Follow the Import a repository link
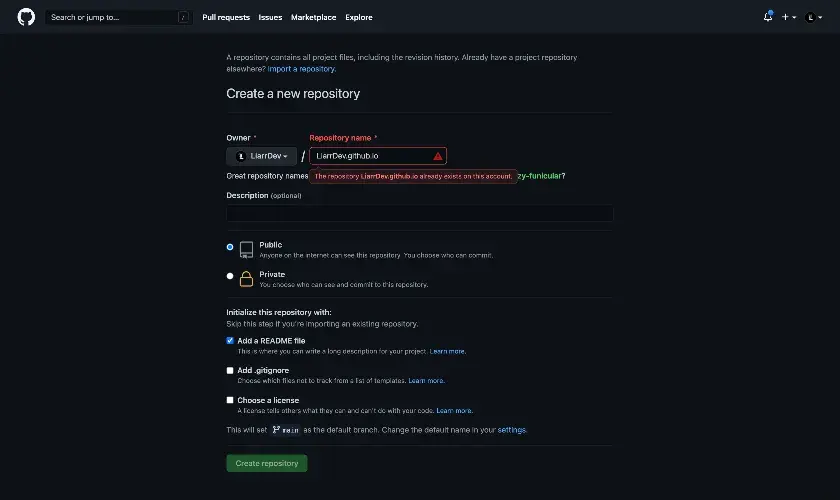Viewport: 840px width, 500px height. click(x=301, y=69)
